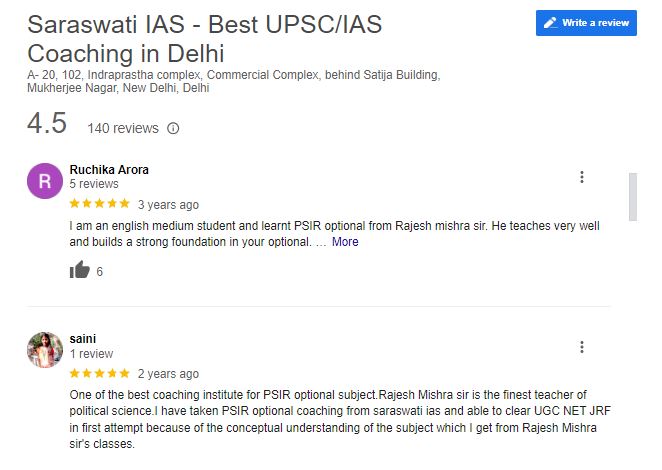Click the 4.5 overall rating number
The image size is (662, 470).
pyautogui.click(x=47, y=123)
